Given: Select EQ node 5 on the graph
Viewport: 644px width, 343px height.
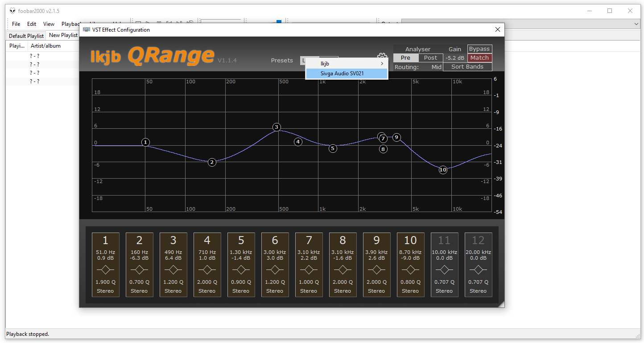Looking at the screenshot, I should pyautogui.click(x=333, y=148).
